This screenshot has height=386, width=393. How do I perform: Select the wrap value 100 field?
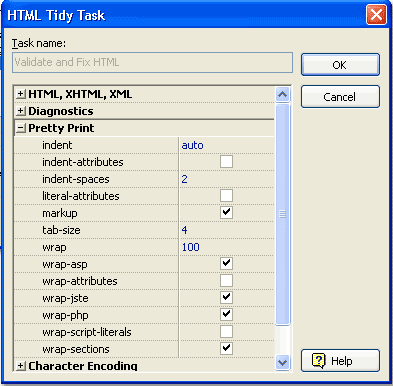tap(226, 247)
